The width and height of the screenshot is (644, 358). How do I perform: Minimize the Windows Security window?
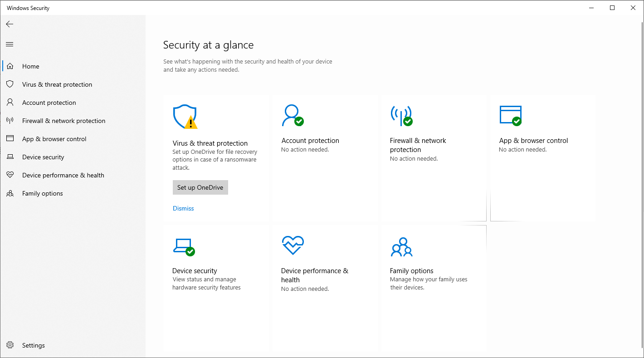591,8
